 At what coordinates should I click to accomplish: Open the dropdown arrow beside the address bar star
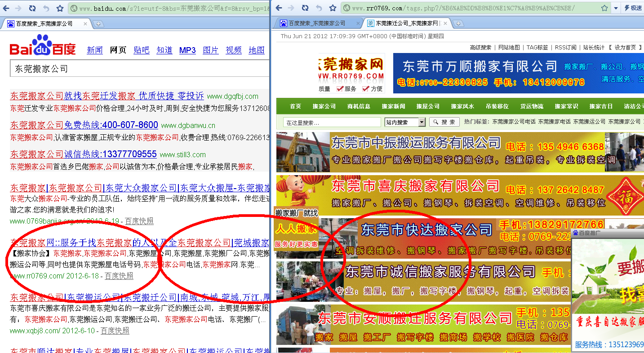[x=615, y=8]
